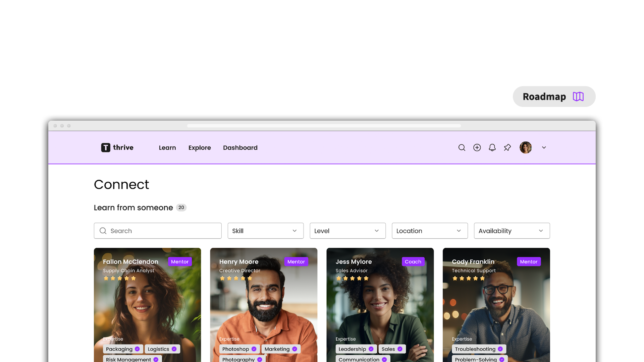644x362 pixels.
Task: Click inside the Search input field
Action: click(157, 231)
